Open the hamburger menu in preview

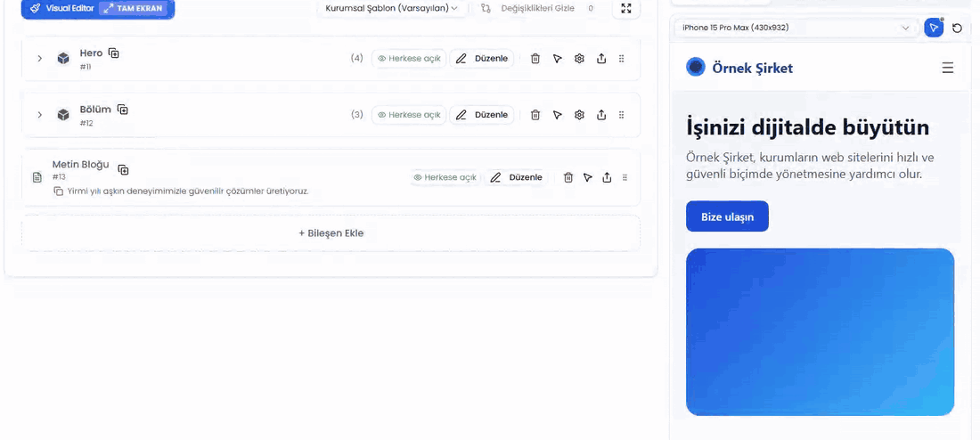(x=948, y=68)
